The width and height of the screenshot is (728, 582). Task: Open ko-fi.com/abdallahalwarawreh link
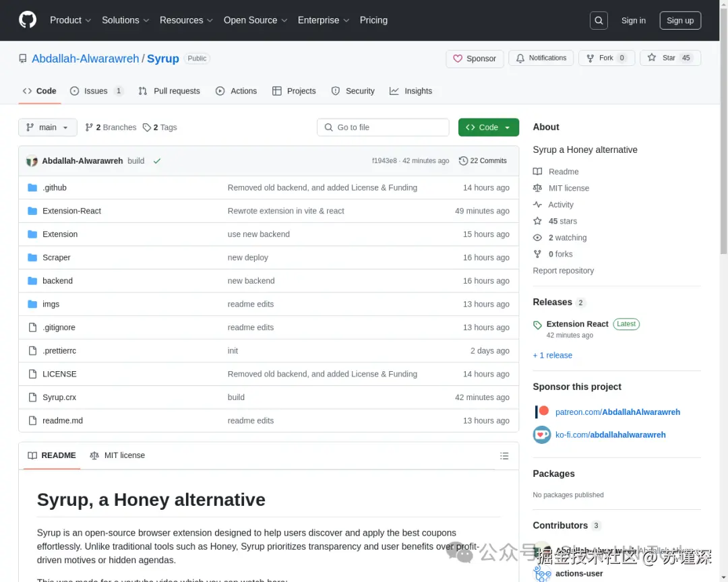point(611,435)
